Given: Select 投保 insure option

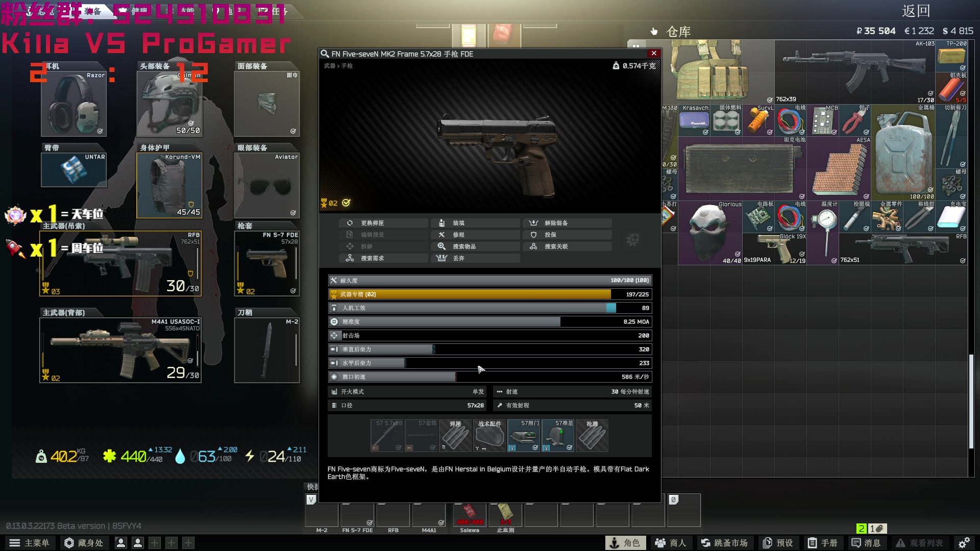Looking at the screenshot, I should click(x=567, y=235).
